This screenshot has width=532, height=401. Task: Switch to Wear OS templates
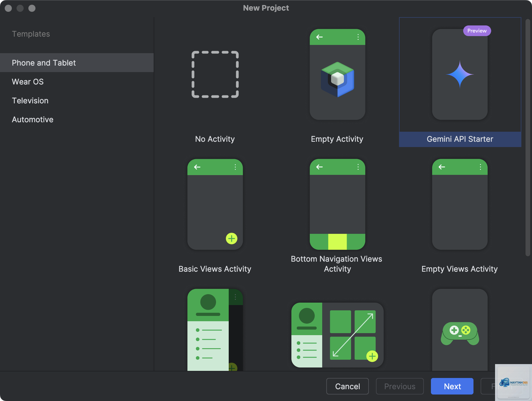click(77, 81)
